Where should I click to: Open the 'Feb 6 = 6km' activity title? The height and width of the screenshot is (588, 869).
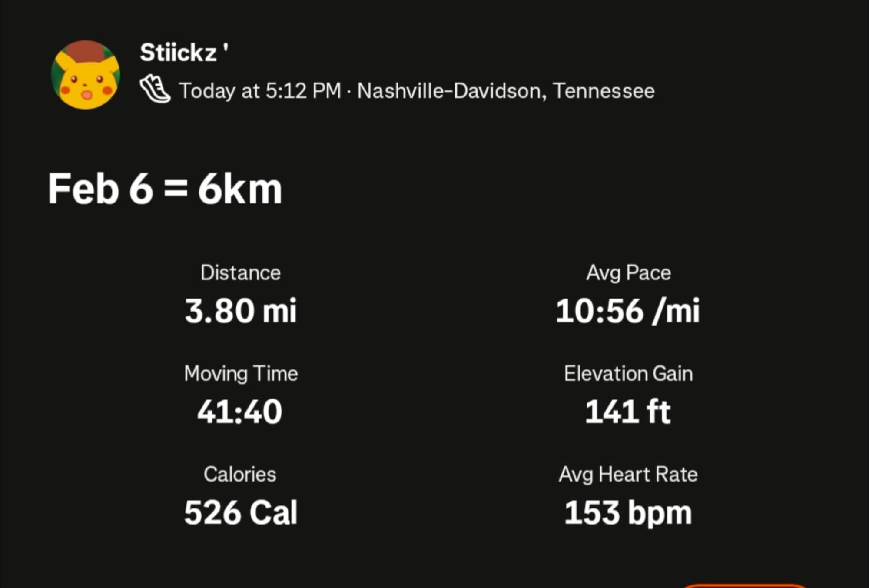[x=165, y=189]
